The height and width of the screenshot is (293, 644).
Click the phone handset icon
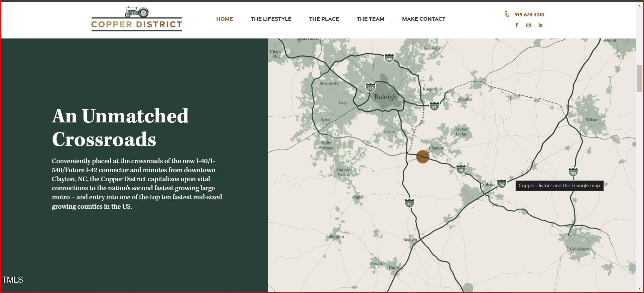[507, 14]
